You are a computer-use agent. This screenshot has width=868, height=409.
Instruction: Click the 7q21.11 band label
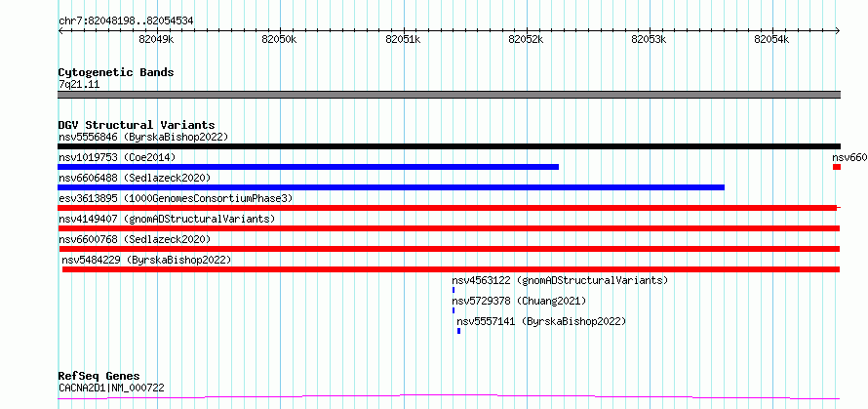(x=79, y=85)
